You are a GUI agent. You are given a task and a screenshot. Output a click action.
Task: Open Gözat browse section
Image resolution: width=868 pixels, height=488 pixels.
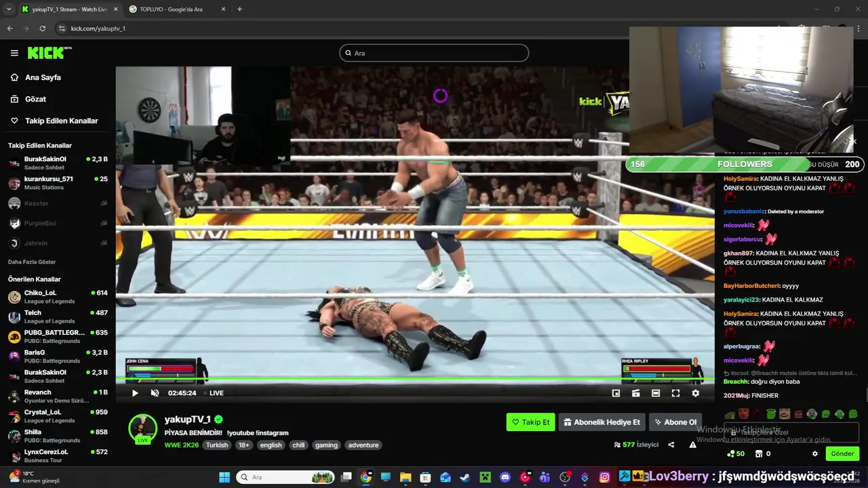[35, 99]
